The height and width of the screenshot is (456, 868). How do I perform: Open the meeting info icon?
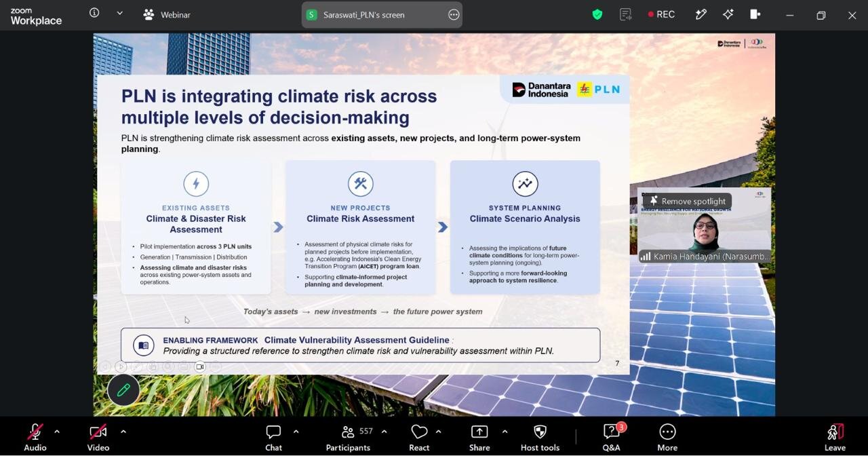94,13
